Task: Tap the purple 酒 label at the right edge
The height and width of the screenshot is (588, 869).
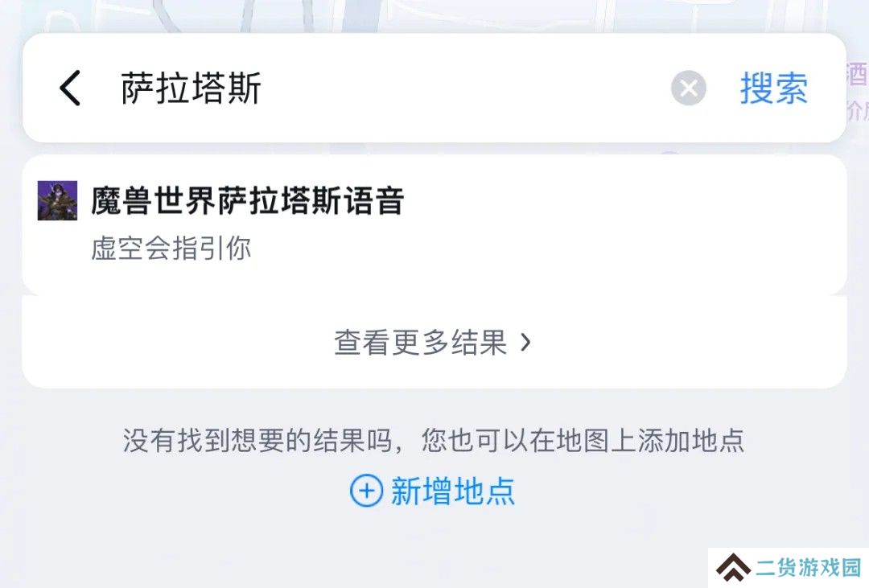Action: [x=858, y=74]
